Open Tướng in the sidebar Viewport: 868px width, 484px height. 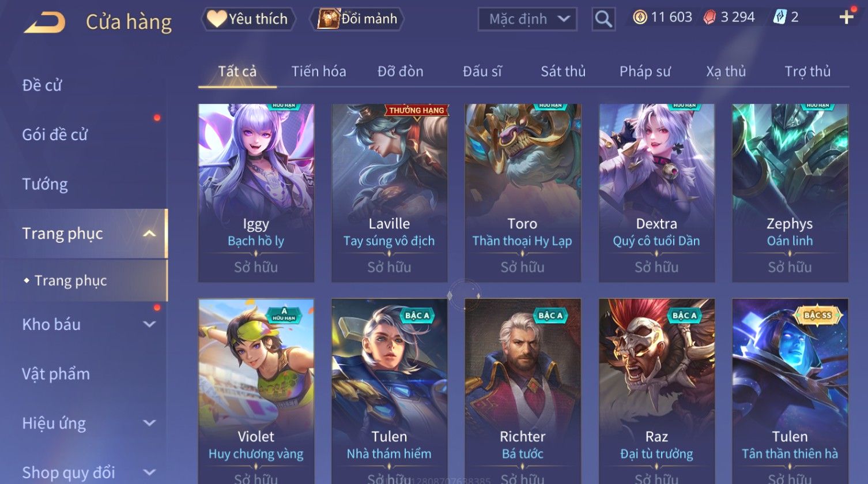click(x=45, y=184)
